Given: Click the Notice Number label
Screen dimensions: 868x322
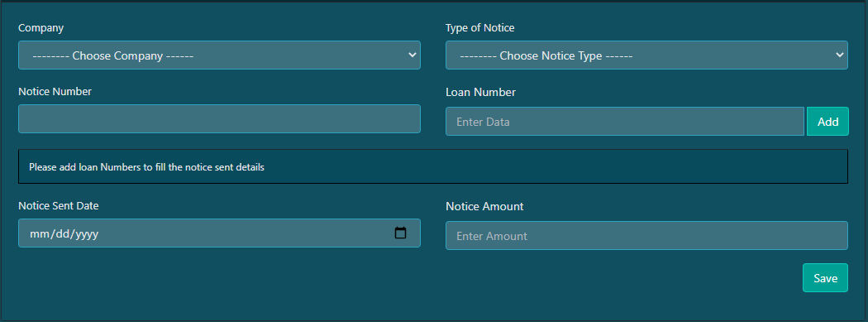Looking at the screenshot, I should pyautogui.click(x=55, y=91).
